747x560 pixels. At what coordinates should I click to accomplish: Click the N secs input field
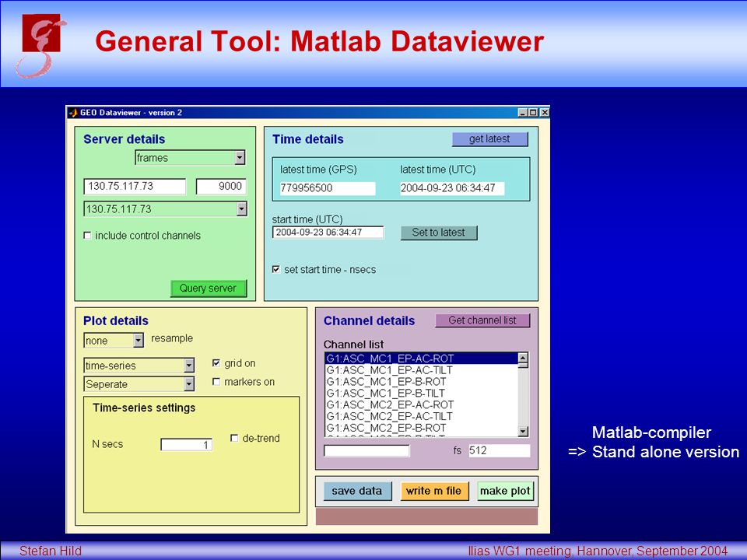[x=186, y=444]
